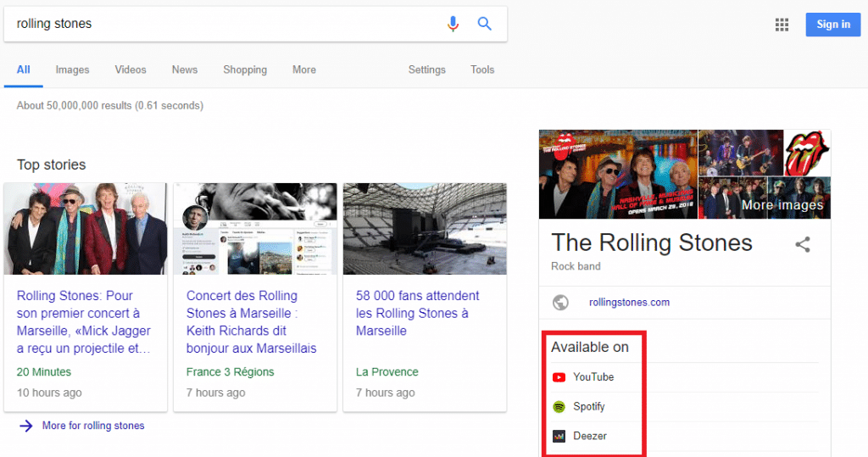Click the large Nashville band photo in knowledge panel
This screenshot has height=457, width=868.
coord(618,175)
